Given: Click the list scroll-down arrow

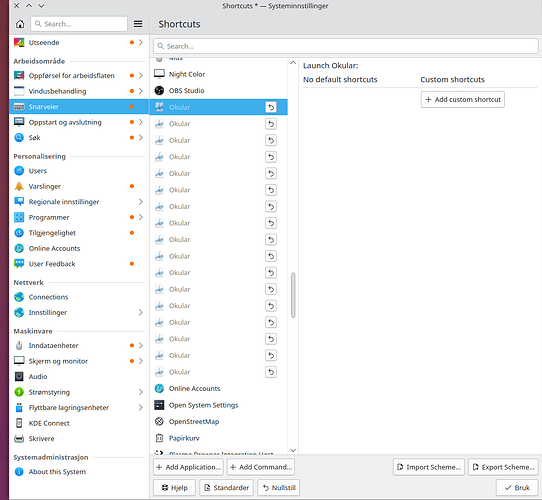Looking at the screenshot, I should (293, 450).
